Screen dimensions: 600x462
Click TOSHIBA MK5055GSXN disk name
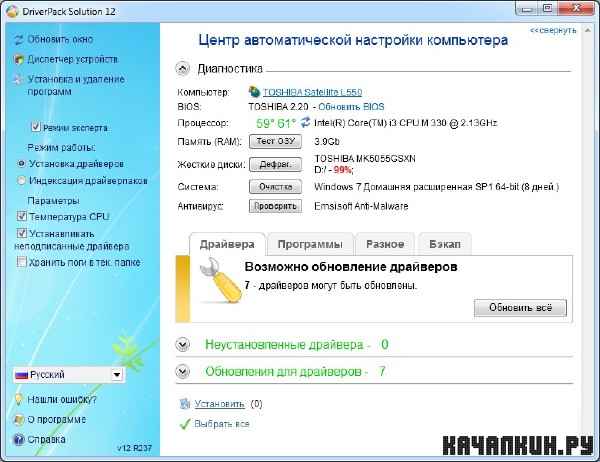pos(365,158)
